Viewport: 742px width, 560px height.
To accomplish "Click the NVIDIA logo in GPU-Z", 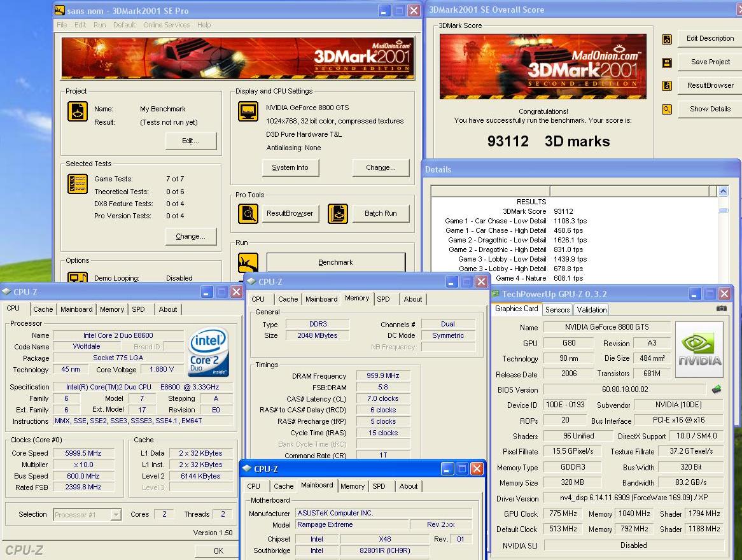I will (699, 349).
